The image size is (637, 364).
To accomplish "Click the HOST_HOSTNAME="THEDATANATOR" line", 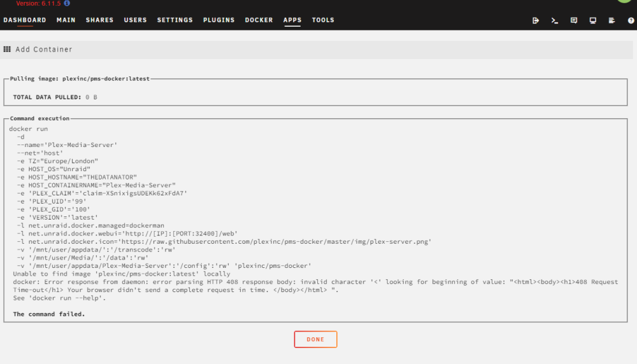I will [77, 178].
